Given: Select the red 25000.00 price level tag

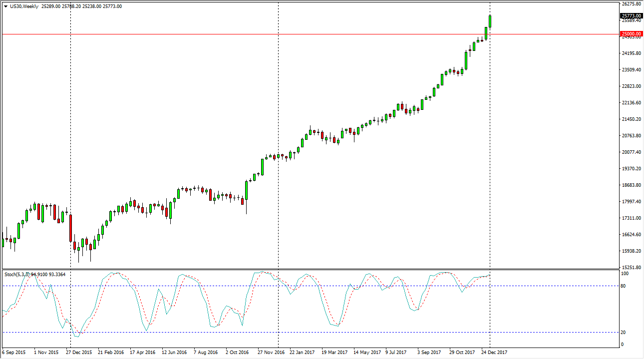Looking at the screenshot, I should pyautogui.click(x=631, y=34).
